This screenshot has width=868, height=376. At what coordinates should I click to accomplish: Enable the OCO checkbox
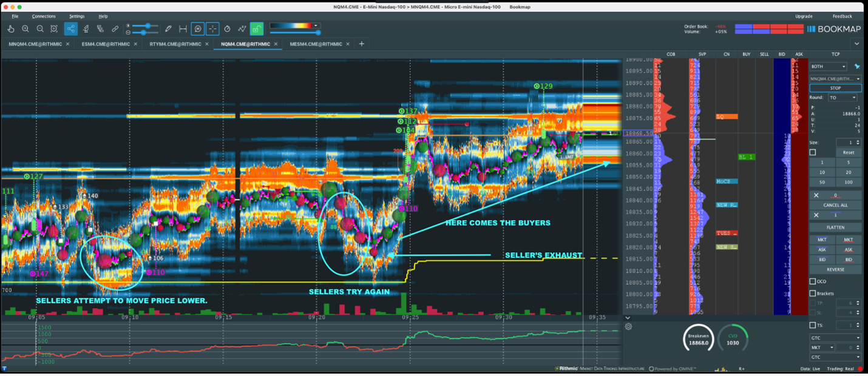pyautogui.click(x=813, y=281)
